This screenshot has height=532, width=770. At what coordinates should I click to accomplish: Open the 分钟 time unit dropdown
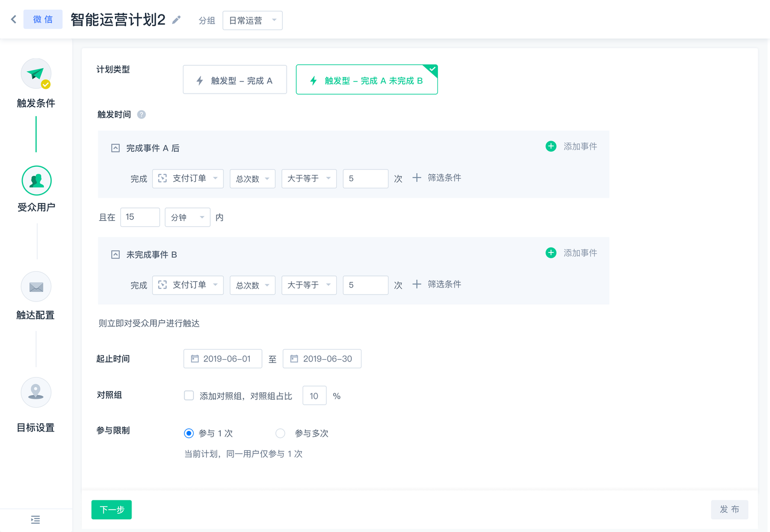pos(187,217)
